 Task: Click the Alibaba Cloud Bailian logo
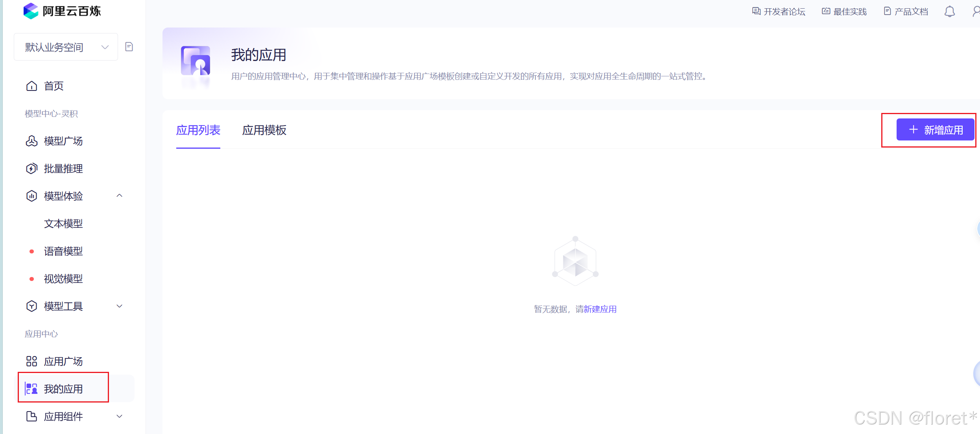(62, 11)
